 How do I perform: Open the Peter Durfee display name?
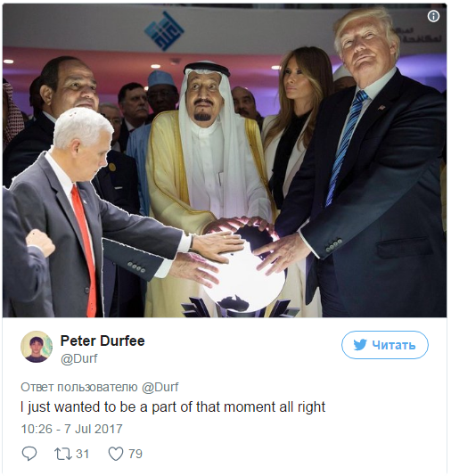(102, 341)
